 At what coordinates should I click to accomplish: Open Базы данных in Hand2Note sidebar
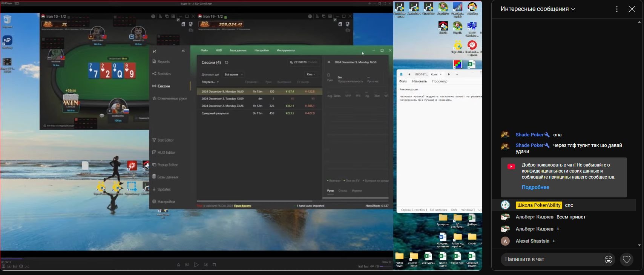165,177
